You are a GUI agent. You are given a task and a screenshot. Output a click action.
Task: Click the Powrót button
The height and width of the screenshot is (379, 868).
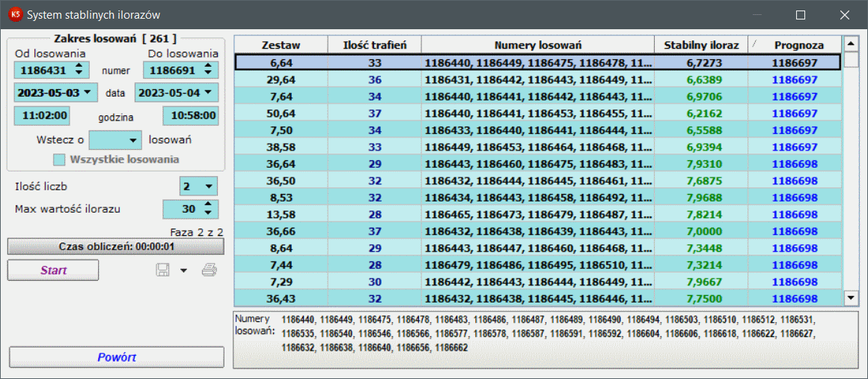coord(117,357)
